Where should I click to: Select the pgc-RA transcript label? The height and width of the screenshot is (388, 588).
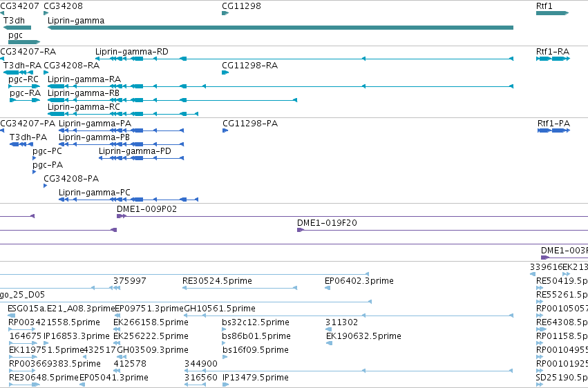(x=25, y=93)
